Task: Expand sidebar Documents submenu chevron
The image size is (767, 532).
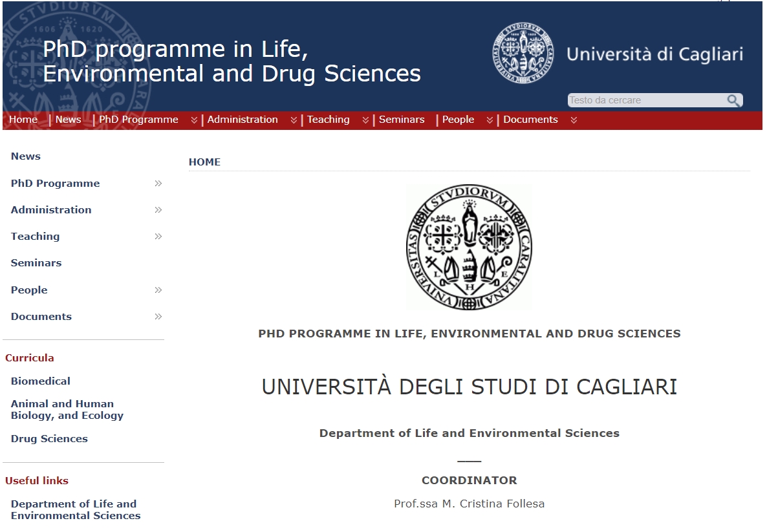Action: [158, 316]
